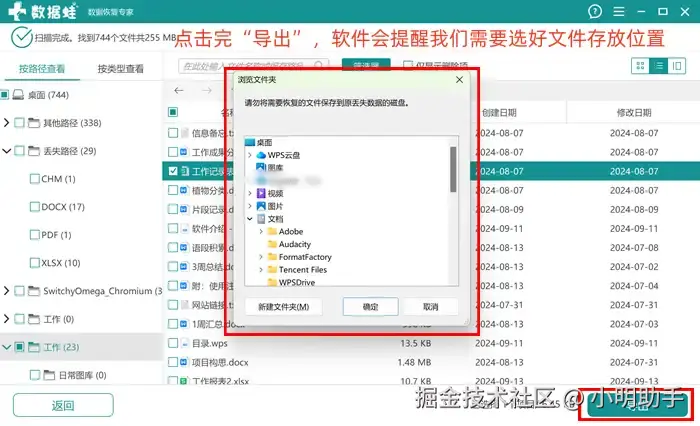Click the 桌面 icon atop dialog tree
This screenshot has height=426, width=700.
(250, 142)
